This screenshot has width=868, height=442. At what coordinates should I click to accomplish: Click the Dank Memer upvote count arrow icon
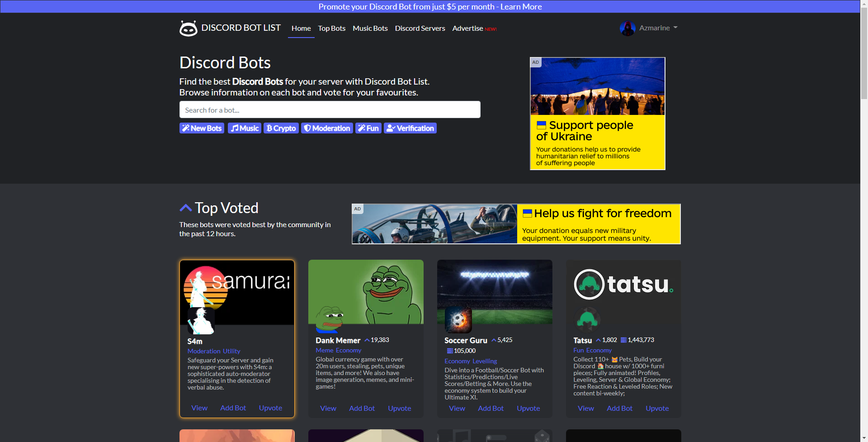coord(367,340)
